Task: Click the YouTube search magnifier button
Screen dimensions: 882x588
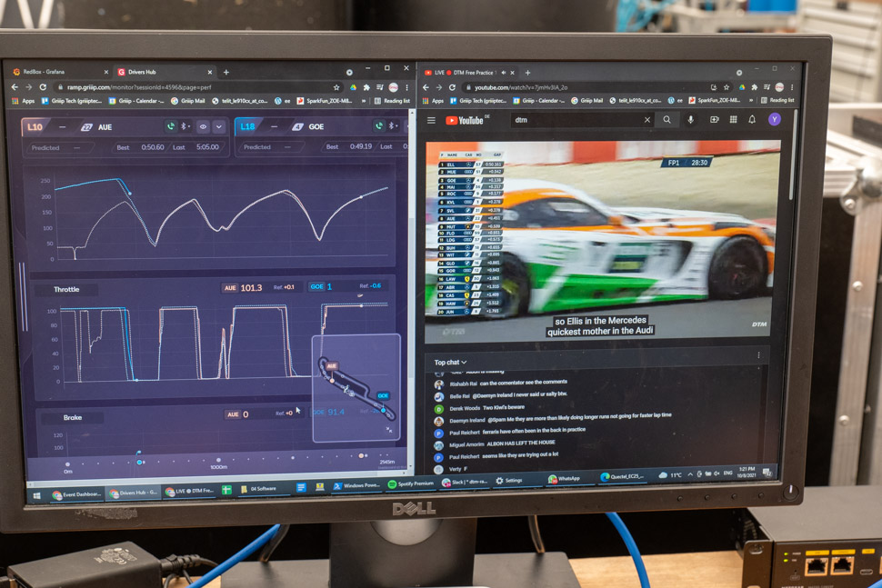Action: [667, 120]
